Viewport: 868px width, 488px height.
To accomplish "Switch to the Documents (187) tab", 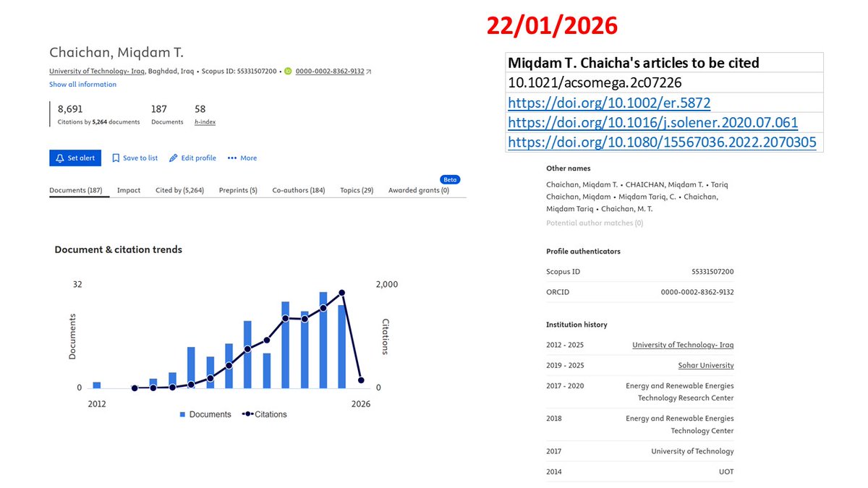I will (x=76, y=191).
